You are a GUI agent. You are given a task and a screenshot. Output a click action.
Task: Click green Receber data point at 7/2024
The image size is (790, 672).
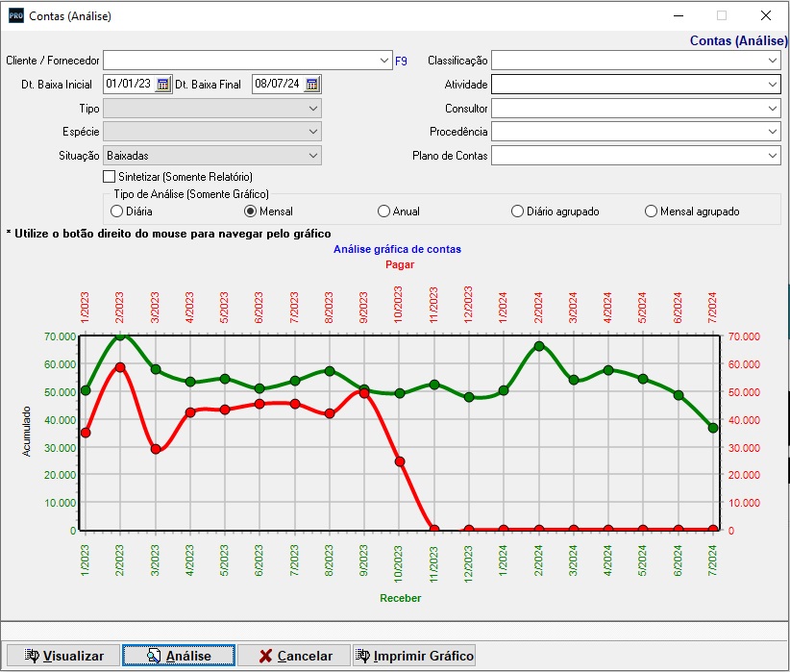coord(713,428)
